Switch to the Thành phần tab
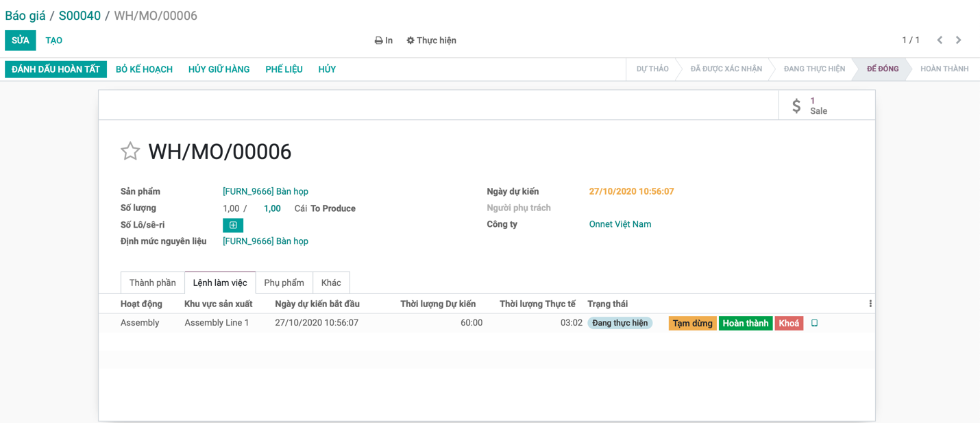Screen dimensions: 980x423 pos(152,282)
